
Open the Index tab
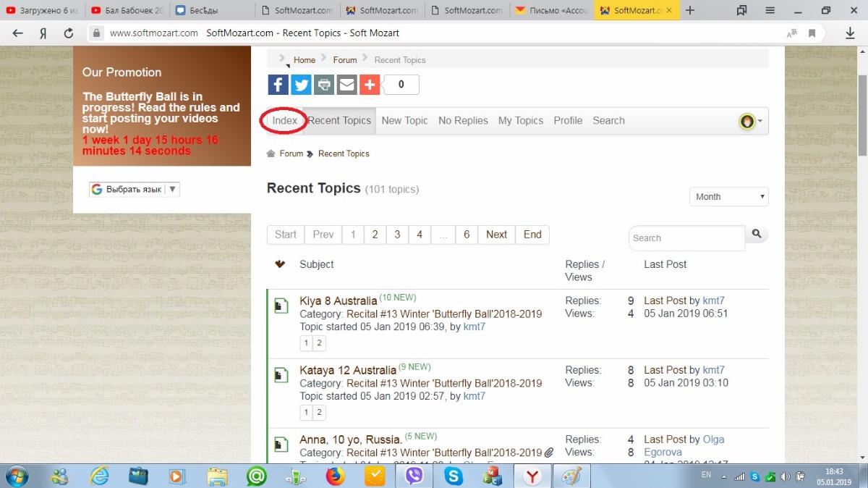[x=285, y=120]
